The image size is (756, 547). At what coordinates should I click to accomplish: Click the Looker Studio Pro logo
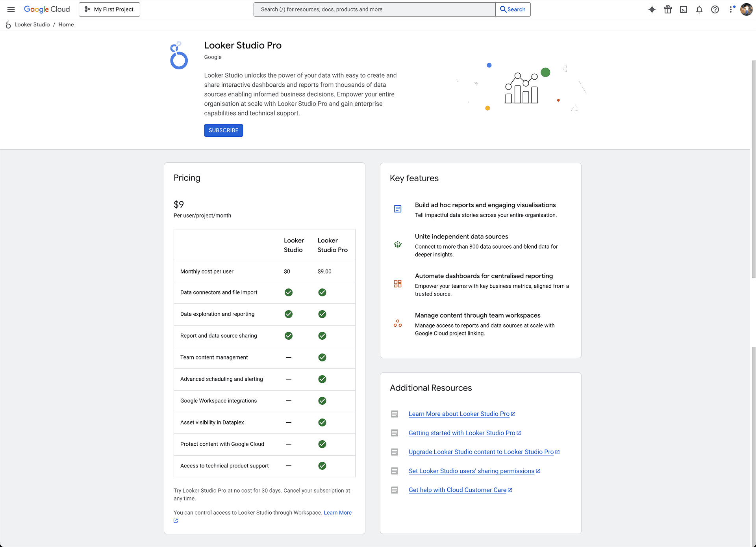(179, 56)
